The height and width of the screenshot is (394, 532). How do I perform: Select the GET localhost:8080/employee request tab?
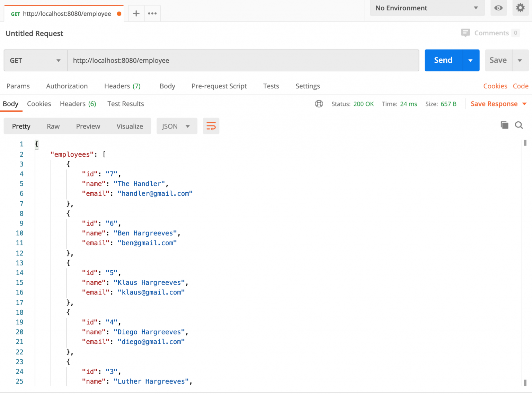[x=64, y=14]
